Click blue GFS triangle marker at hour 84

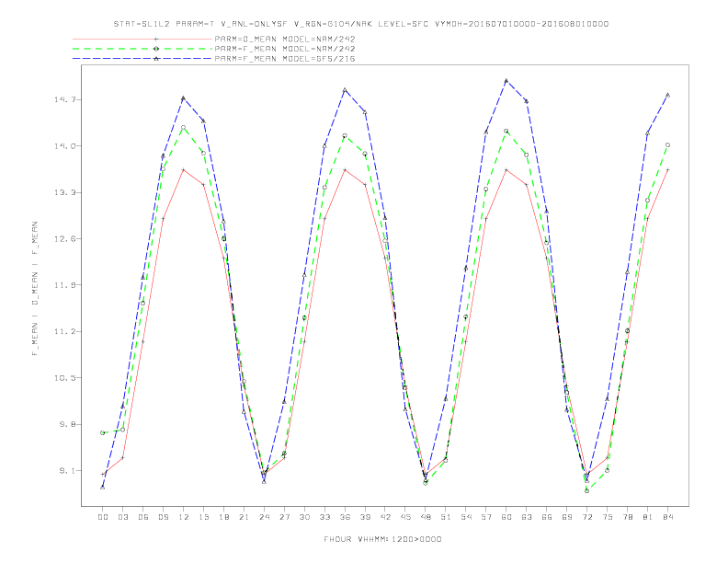667,95
